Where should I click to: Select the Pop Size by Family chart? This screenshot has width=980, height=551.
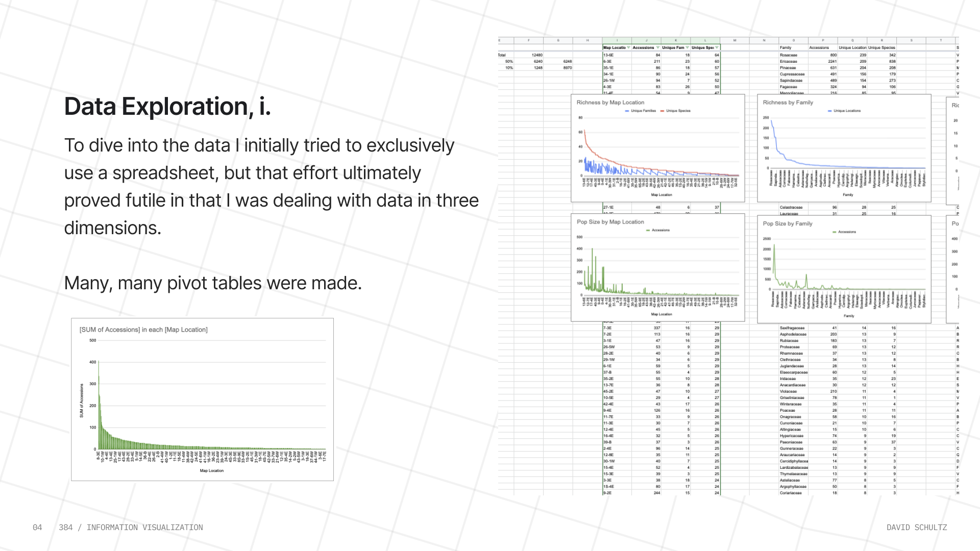844,269
